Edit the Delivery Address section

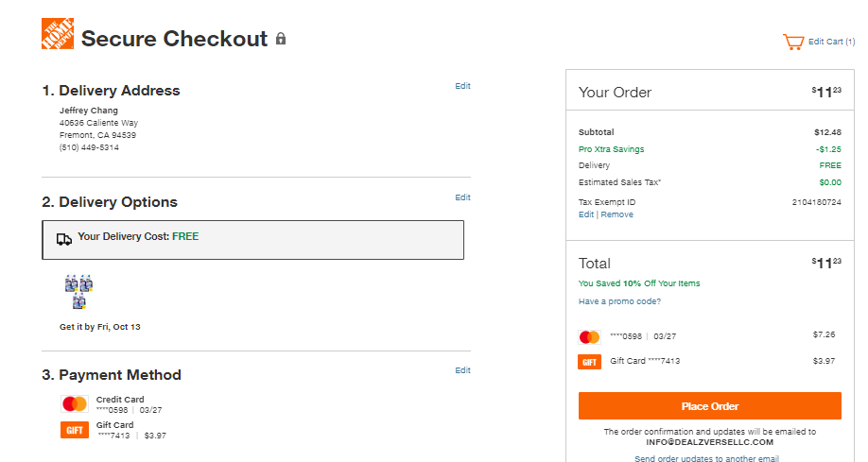pos(462,86)
